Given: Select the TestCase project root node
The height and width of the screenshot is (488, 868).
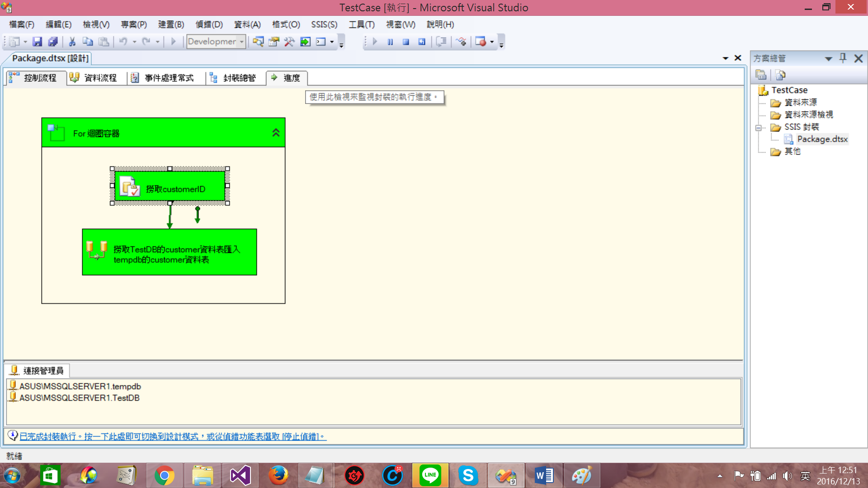Looking at the screenshot, I should pyautogui.click(x=789, y=90).
